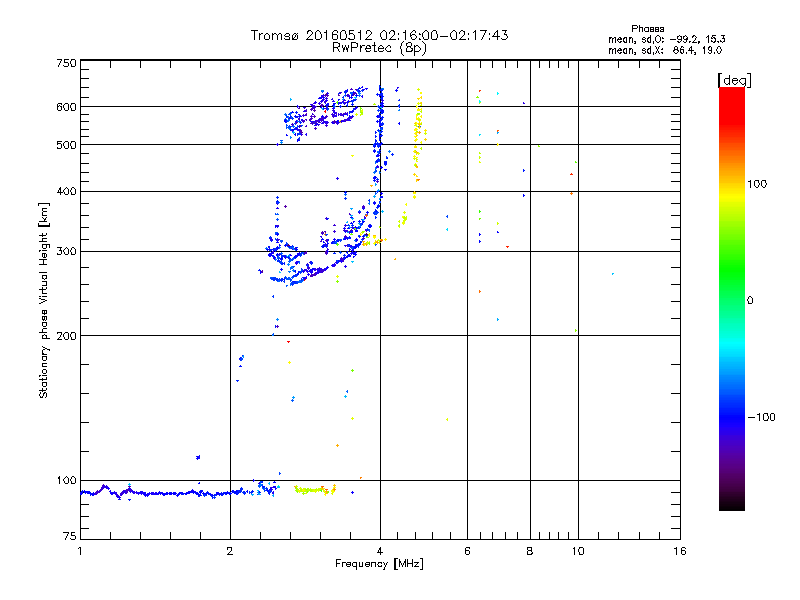The image size is (800, 600).
Task: Click the 'Frequency [MHz]' axis label
Action: [379, 564]
